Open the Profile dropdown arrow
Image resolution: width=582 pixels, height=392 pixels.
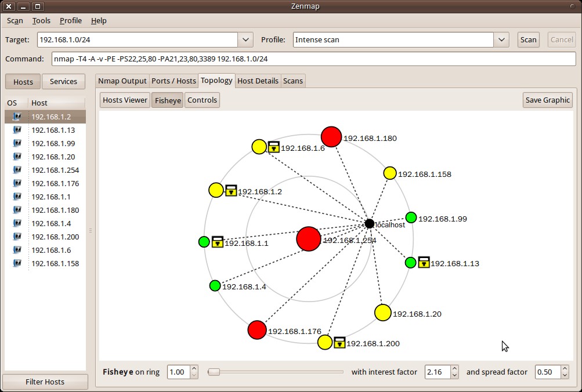(x=501, y=39)
